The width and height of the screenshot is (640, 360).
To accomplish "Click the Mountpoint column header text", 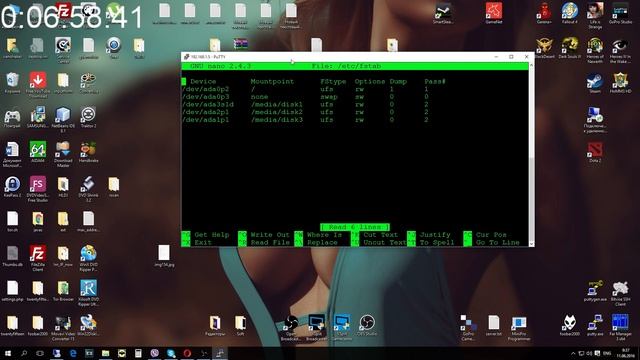I will pos(272,81).
